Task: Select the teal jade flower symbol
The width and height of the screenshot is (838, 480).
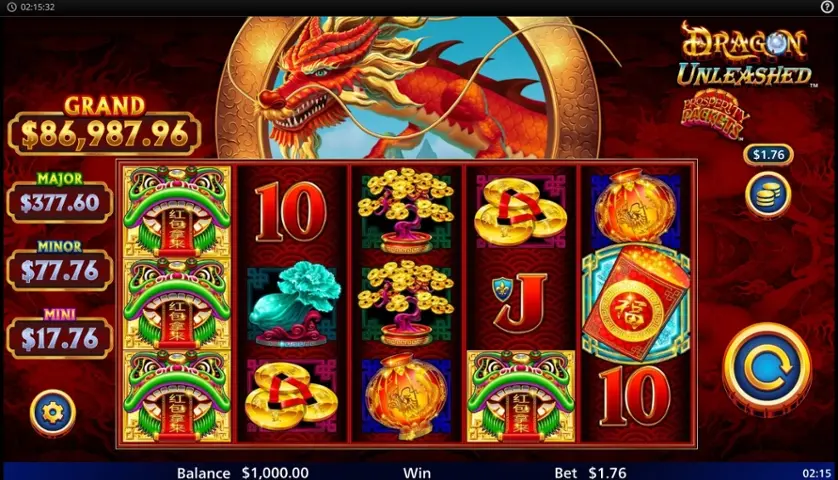Action: (292, 303)
